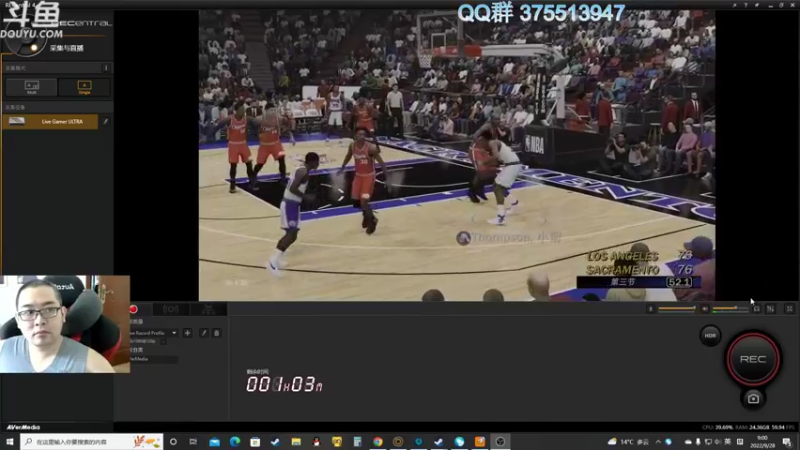Enter fullscreen preview mode

pyautogui.click(x=789, y=309)
